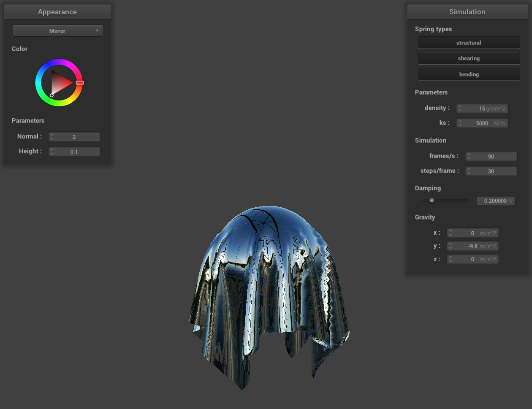Click the density stepper arrows

coord(460,108)
